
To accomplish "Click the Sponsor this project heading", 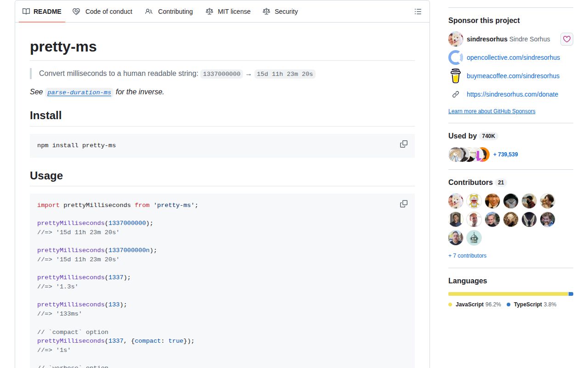I will point(484,20).
